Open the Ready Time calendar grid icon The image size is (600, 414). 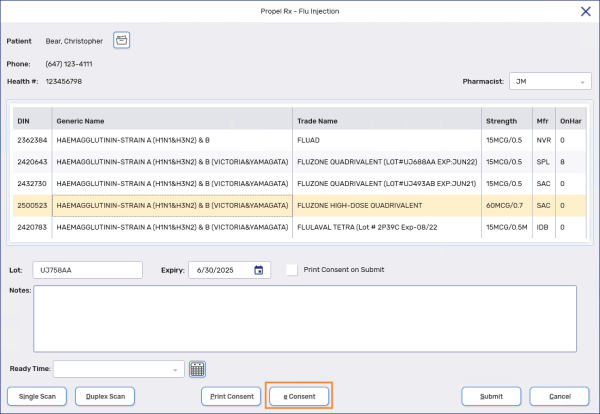tap(197, 369)
